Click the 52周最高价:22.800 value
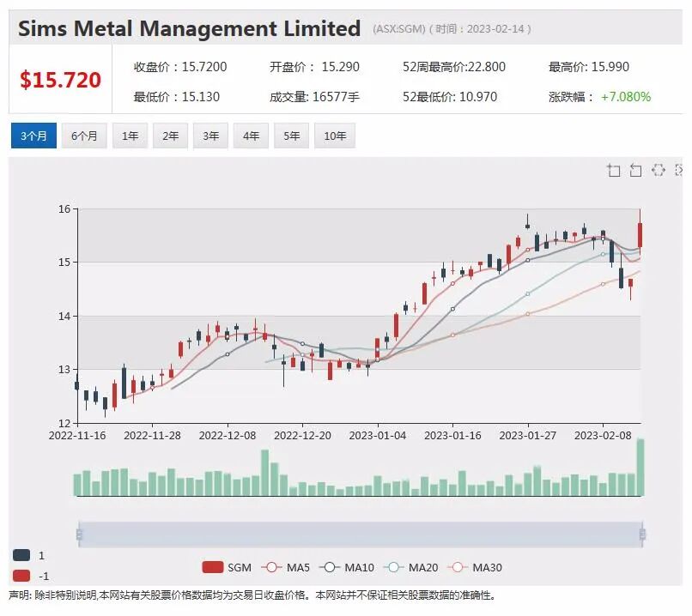Viewport: 692px width, 616px height. [454, 67]
